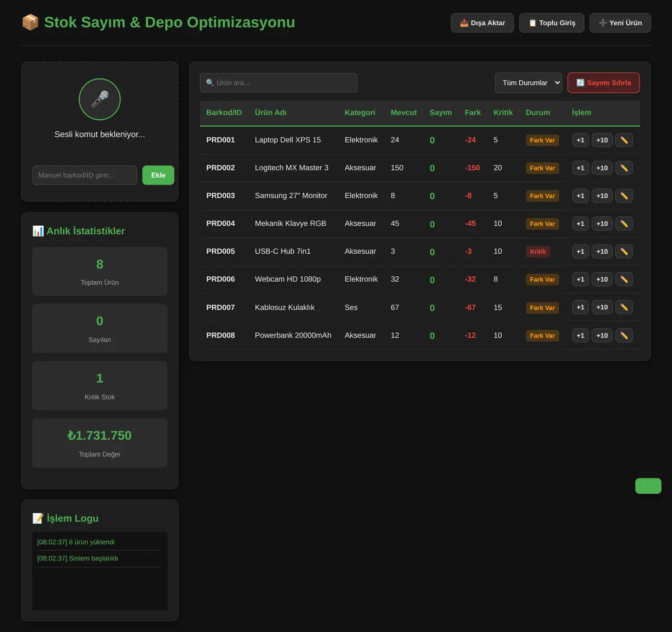Click the red Kritik status badge
The width and height of the screenshot is (672, 632).
pyautogui.click(x=538, y=252)
